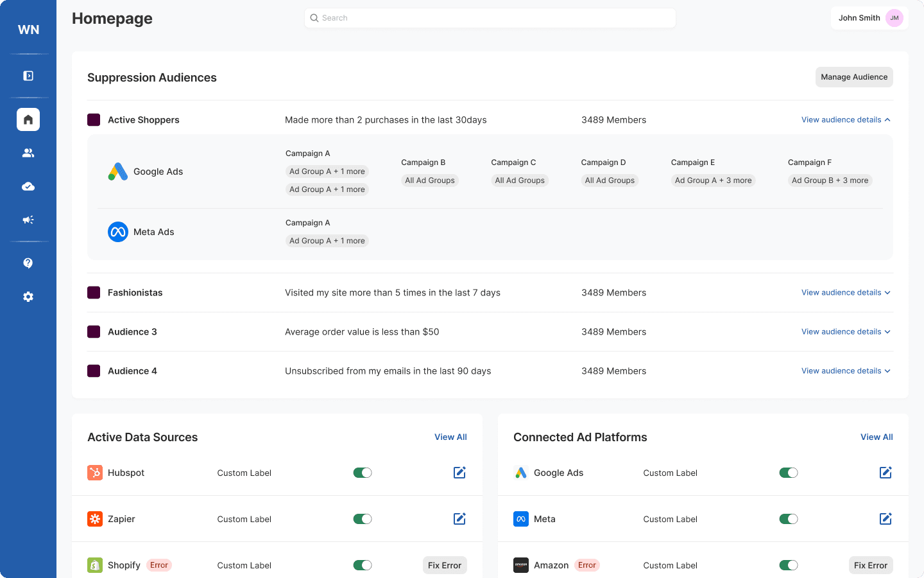This screenshot has height=578, width=924.
Task: View all Active Data Sources
Action: (450, 437)
